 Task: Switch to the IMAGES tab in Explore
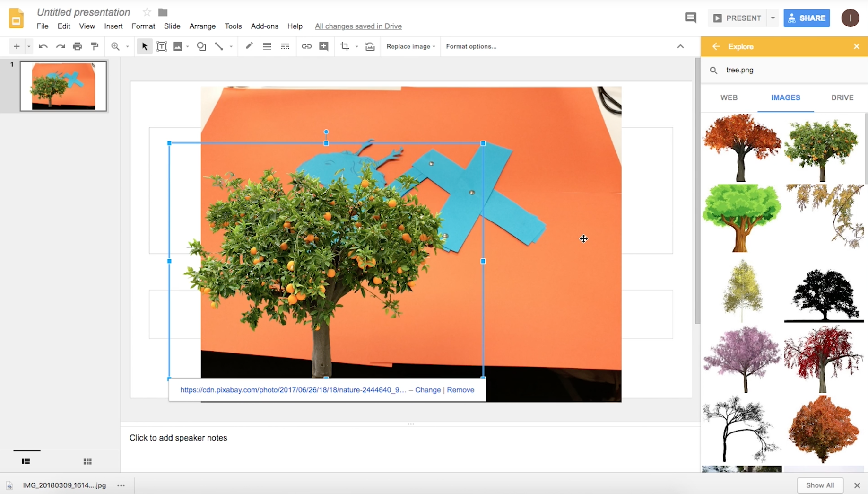[786, 97]
